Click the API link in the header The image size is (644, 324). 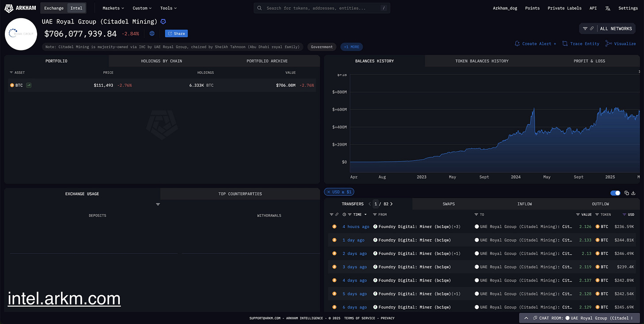pyautogui.click(x=593, y=8)
